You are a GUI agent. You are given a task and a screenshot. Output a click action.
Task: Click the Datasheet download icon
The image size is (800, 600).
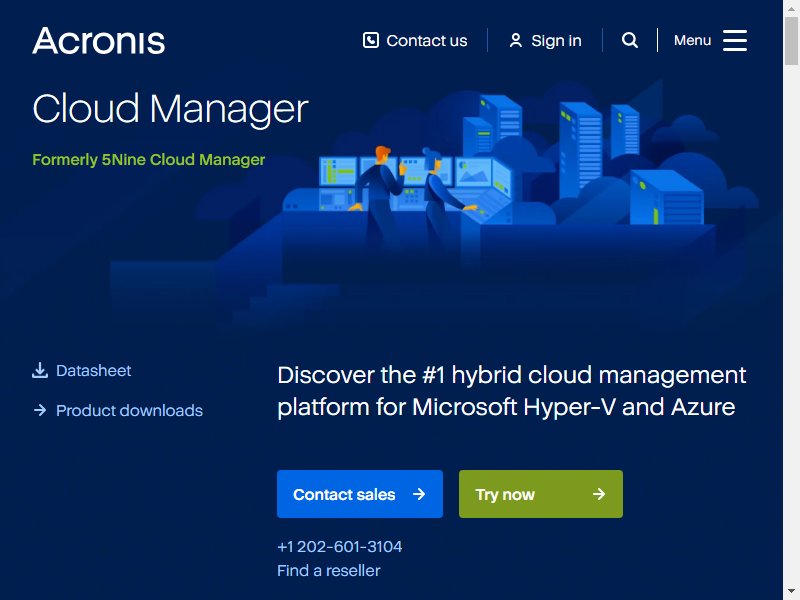(x=40, y=370)
